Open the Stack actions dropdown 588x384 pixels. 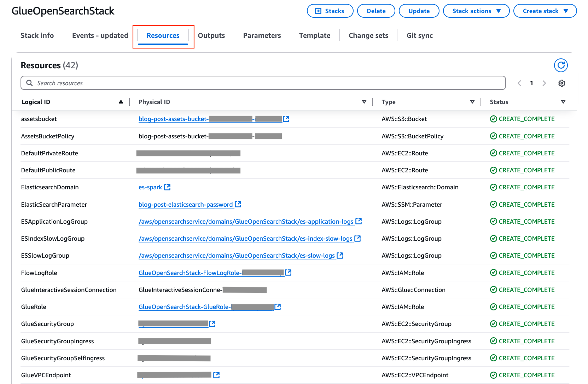click(476, 11)
